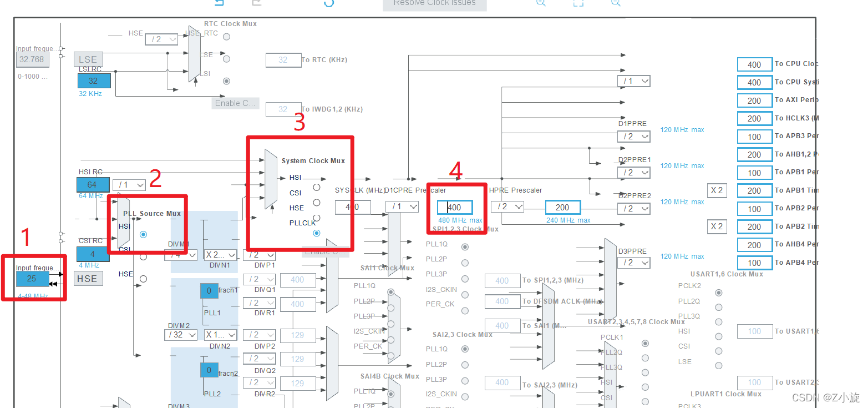Select PER_CK in SPI1,2,3 Clock Mux
Screen dimensions: 868x408
(x=465, y=311)
